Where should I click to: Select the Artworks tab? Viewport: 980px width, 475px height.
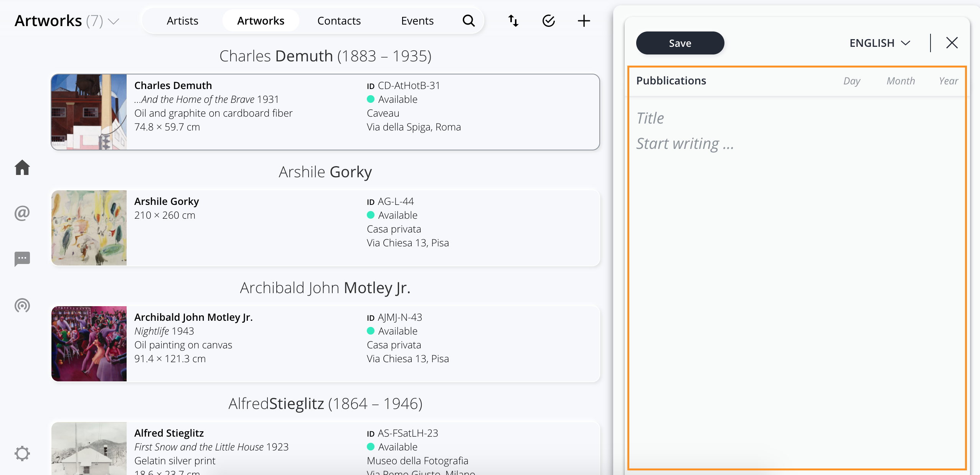tap(261, 21)
